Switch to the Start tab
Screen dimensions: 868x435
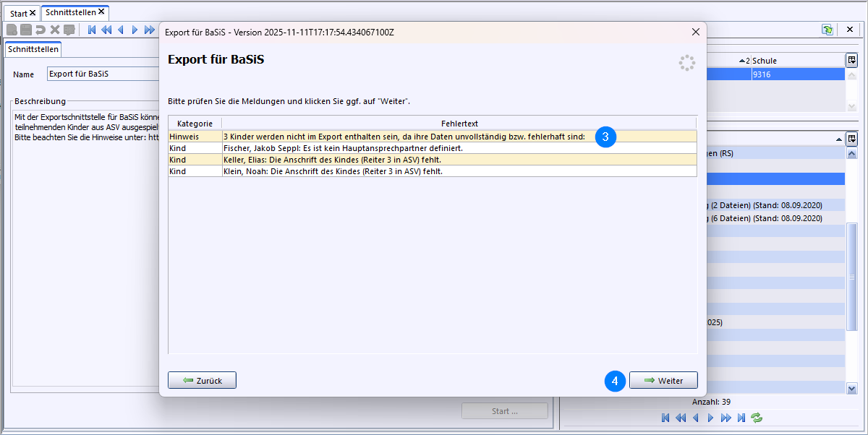[x=18, y=14]
